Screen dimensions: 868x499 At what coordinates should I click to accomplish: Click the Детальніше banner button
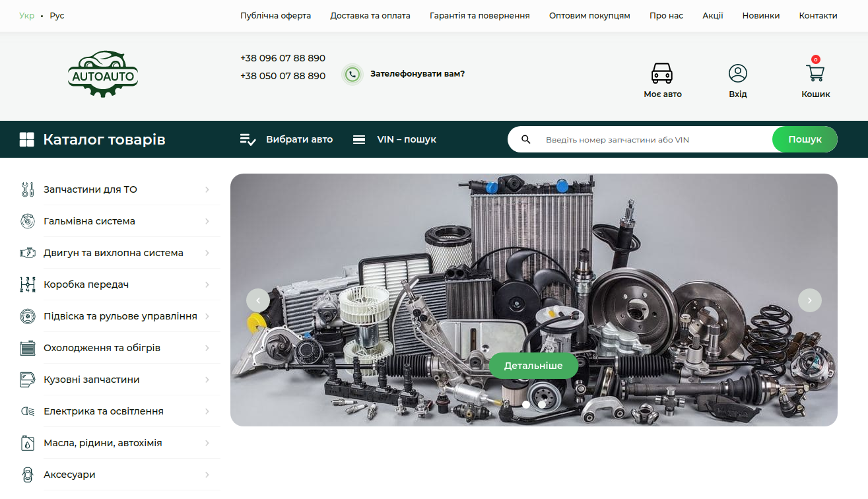[533, 366]
